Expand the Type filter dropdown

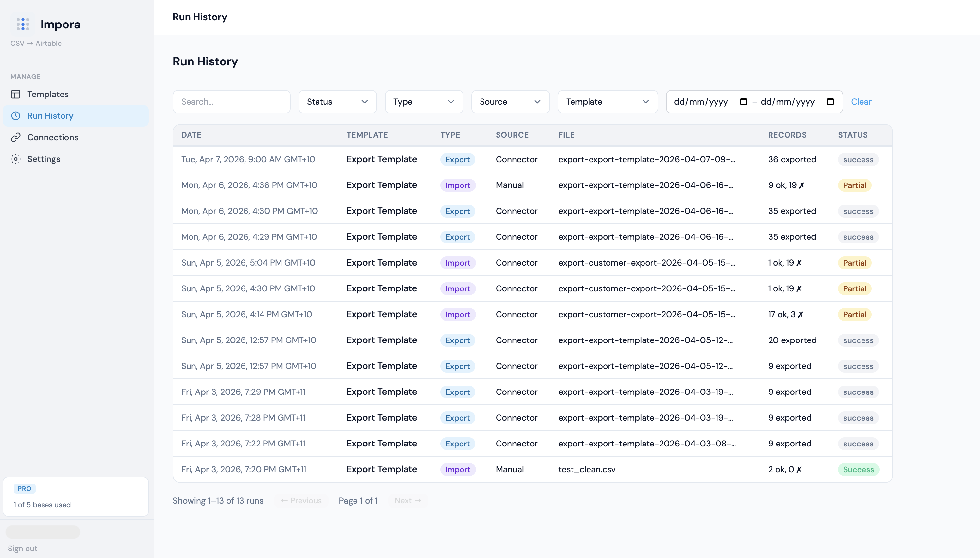424,102
